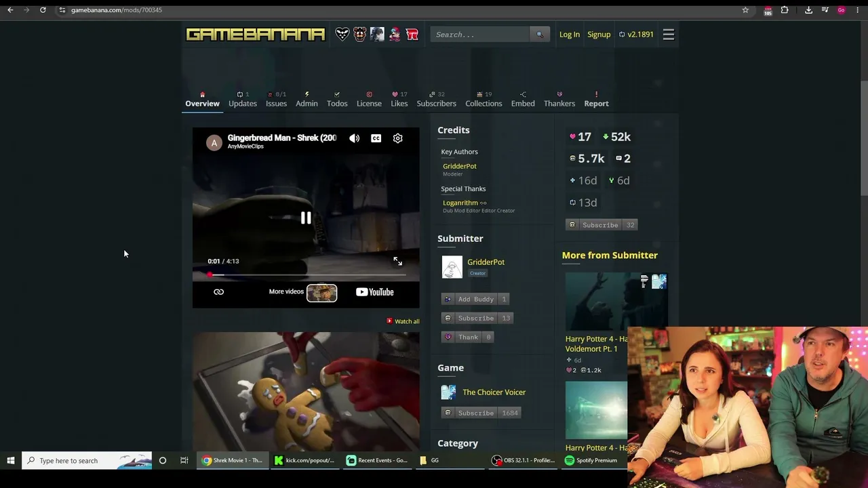Click the search magnifier button
Viewport: 868px width, 488px height.
pyautogui.click(x=540, y=35)
